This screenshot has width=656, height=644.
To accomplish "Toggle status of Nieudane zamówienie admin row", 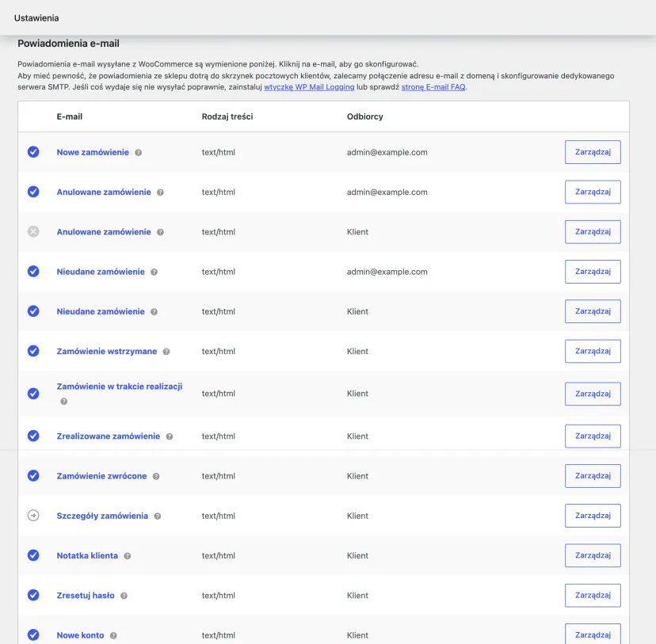I will click(x=33, y=272).
